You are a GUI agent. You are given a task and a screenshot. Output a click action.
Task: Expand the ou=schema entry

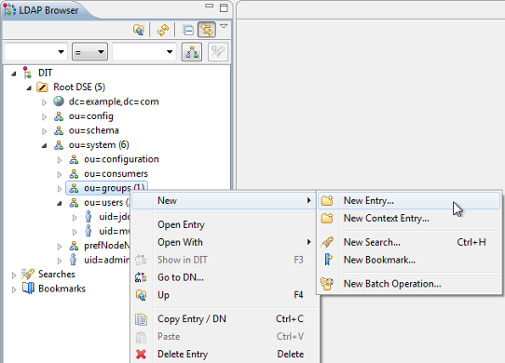pyautogui.click(x=44, y=131)
